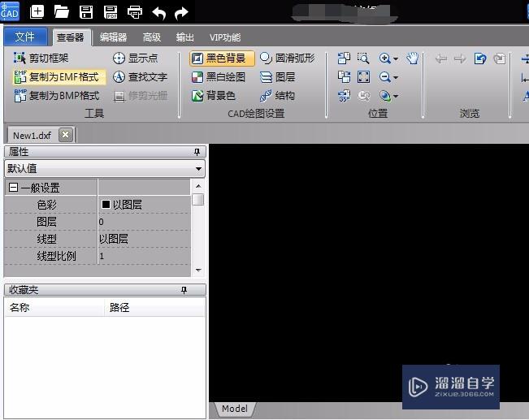Screen dimensions: 529x420
Task: Save as PDF icon in title bar
Action: 111,12
